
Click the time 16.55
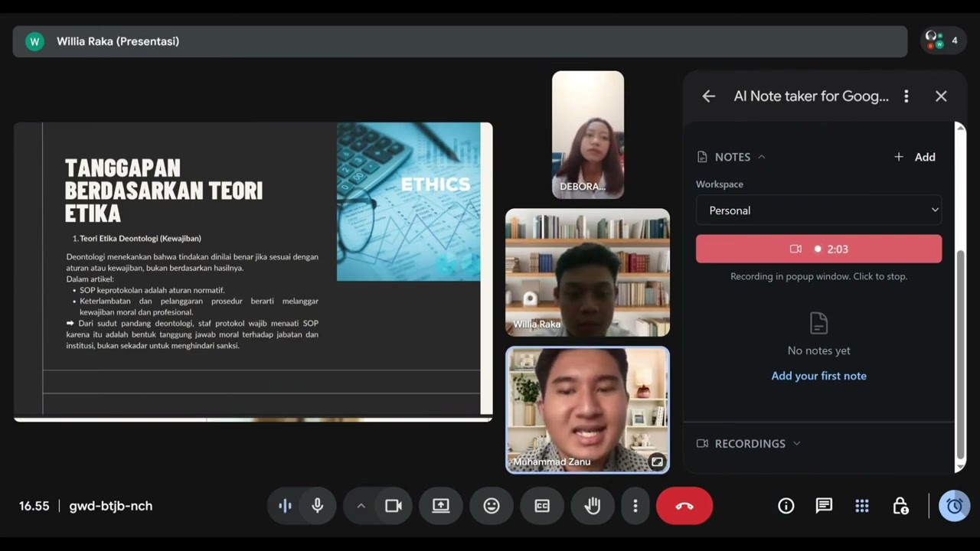coord(34,506)
